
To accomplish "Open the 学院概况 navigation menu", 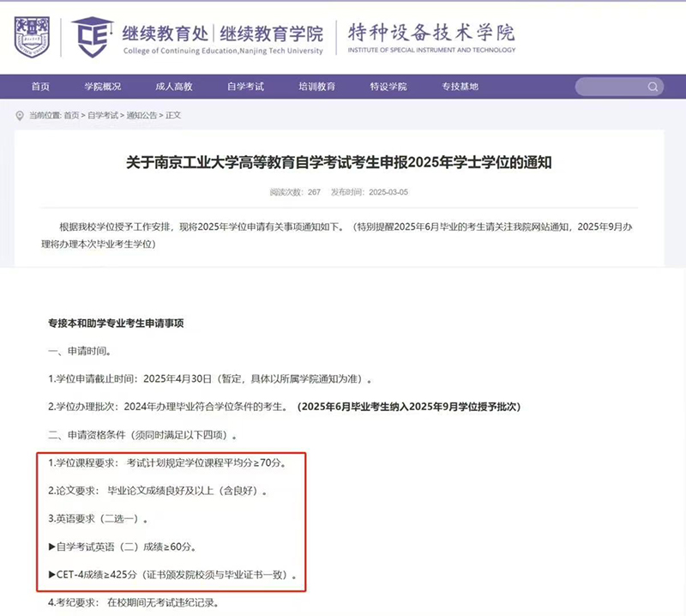I will point(102,87).
